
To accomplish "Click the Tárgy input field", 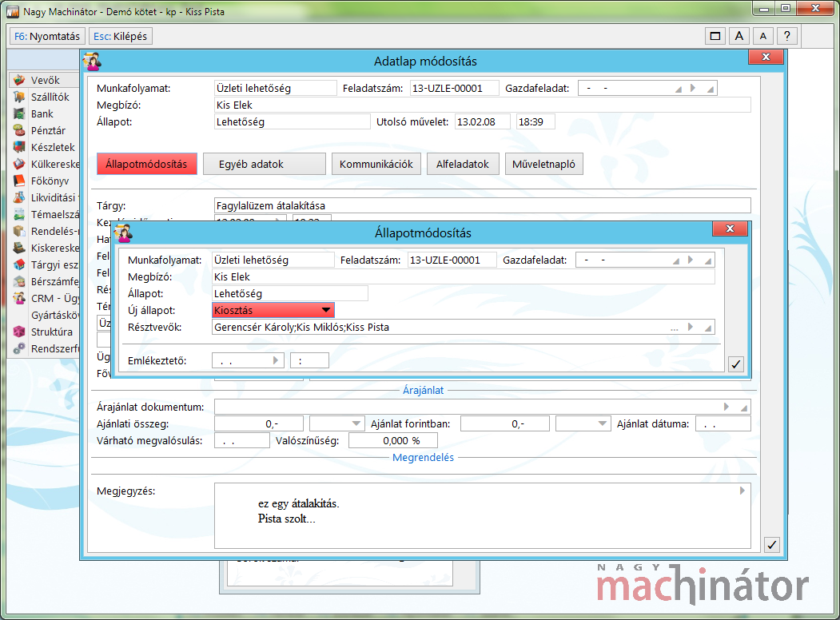I will 482,205.
